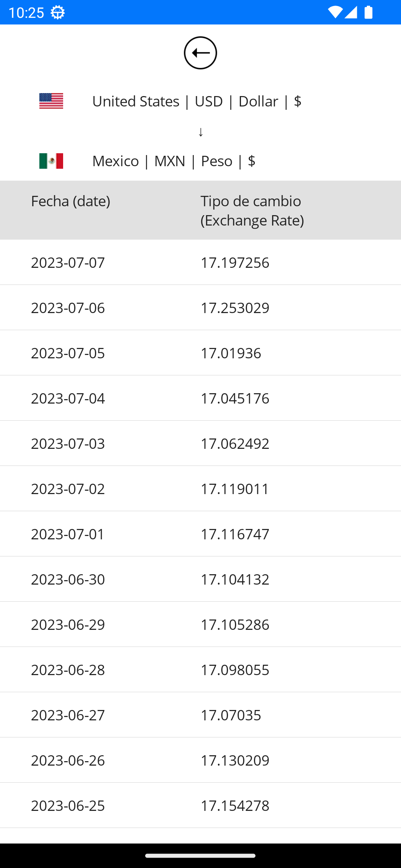This screenshot has height=868, width=401.
Task: Select the 2023-07-07 date row
Action: pyautogui.click(x=200, y=262)
